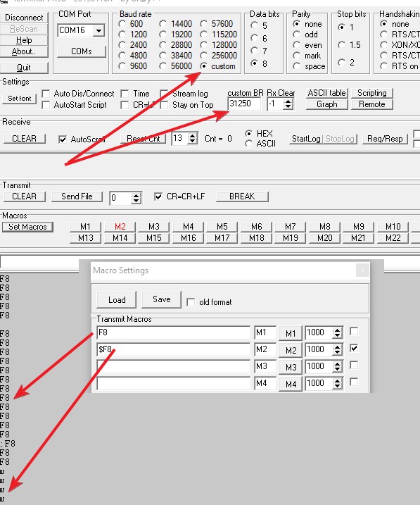Quit the terminal application
The image size is (420, 505).
24,68
